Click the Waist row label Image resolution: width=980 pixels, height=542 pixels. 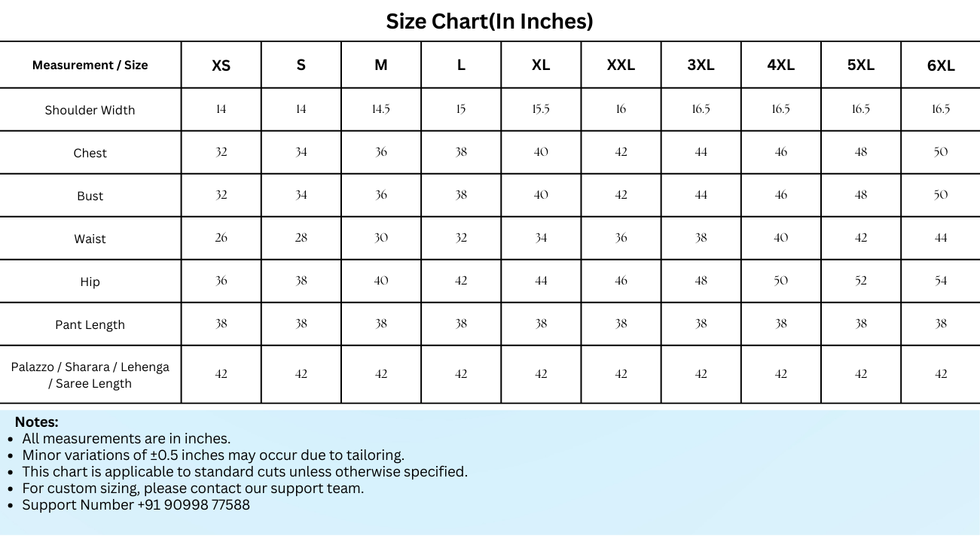(90, 239)
